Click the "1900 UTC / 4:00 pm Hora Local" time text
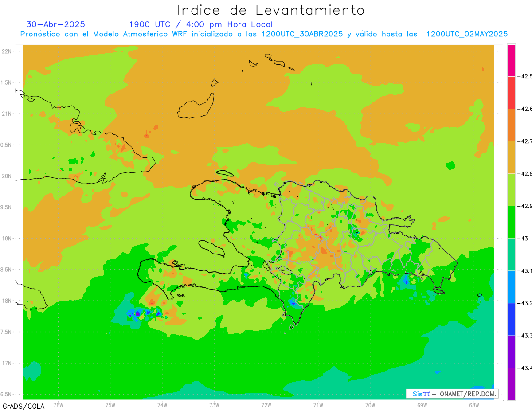 click(x=201, y=24)
